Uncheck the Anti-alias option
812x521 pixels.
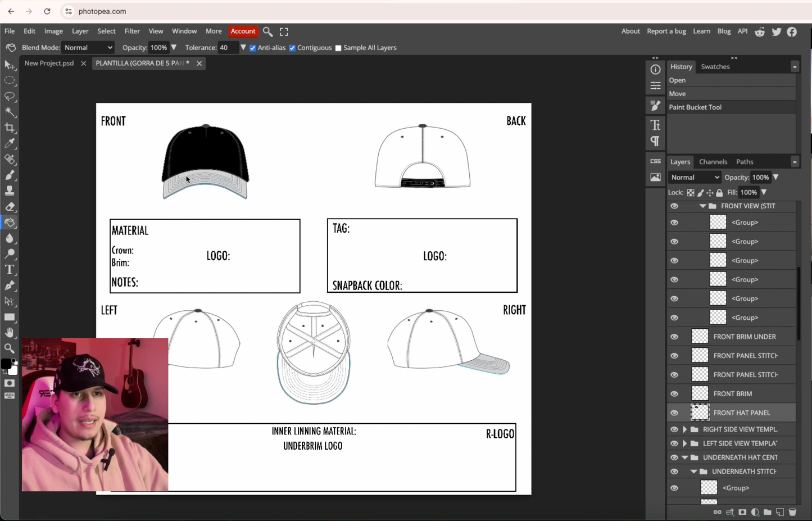tap(252, 48)
